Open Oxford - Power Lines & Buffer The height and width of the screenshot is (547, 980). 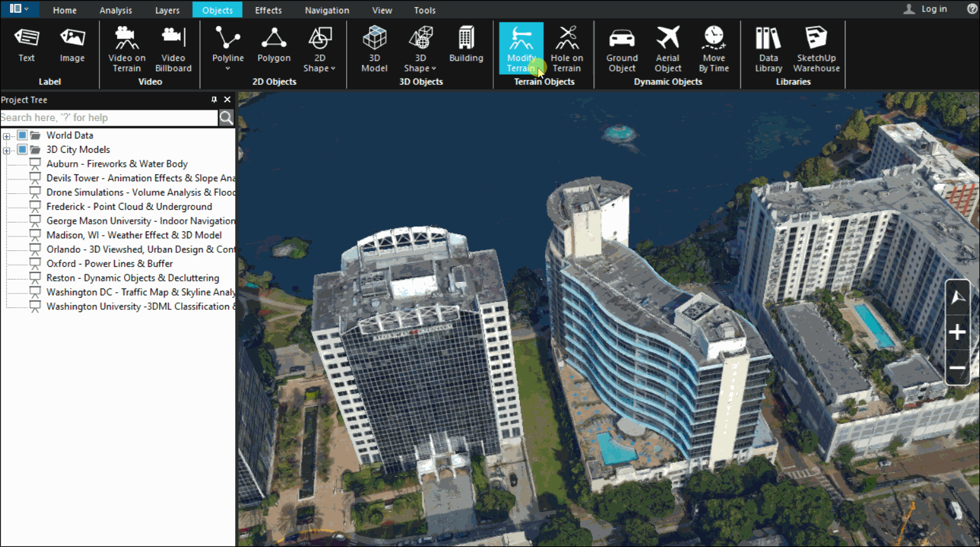tap(110, 264)
